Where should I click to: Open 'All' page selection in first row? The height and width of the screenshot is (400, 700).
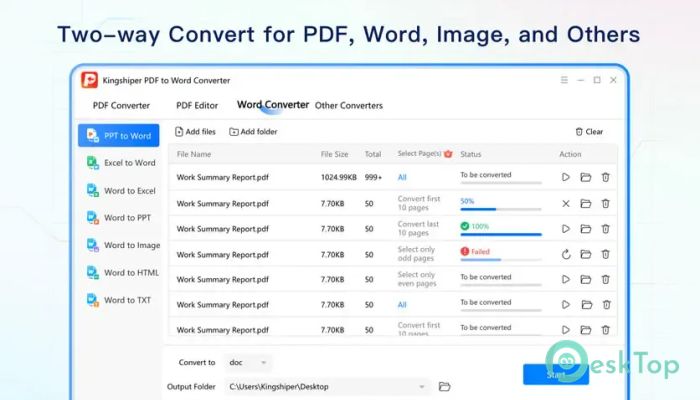402,178
